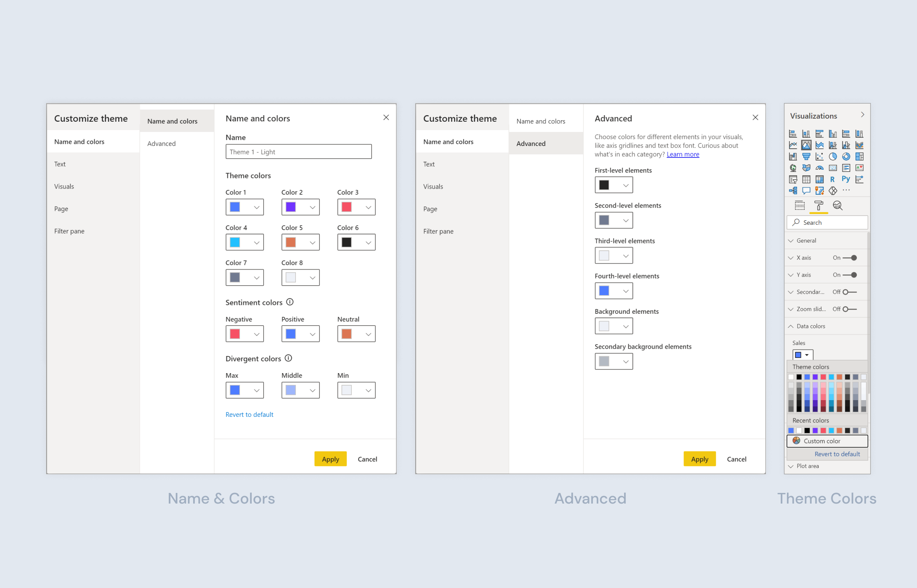
Task: Collapse the Data colors section
Action: 791,326
